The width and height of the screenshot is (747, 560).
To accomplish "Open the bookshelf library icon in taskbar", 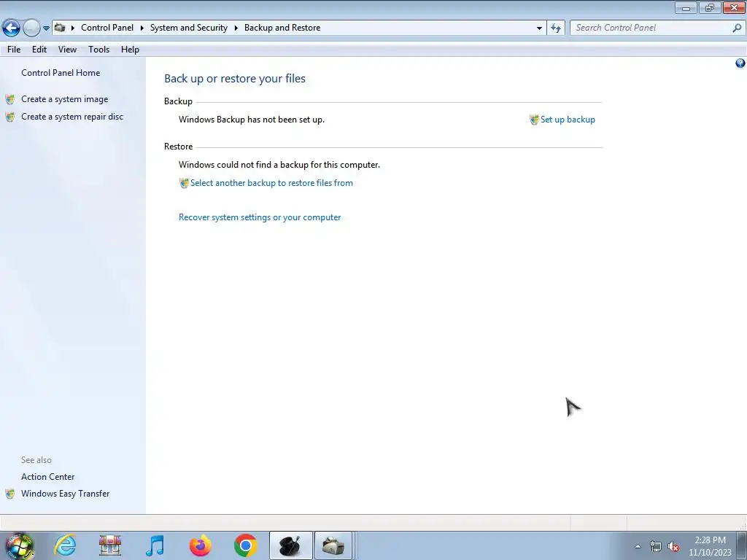I will 110,545.
